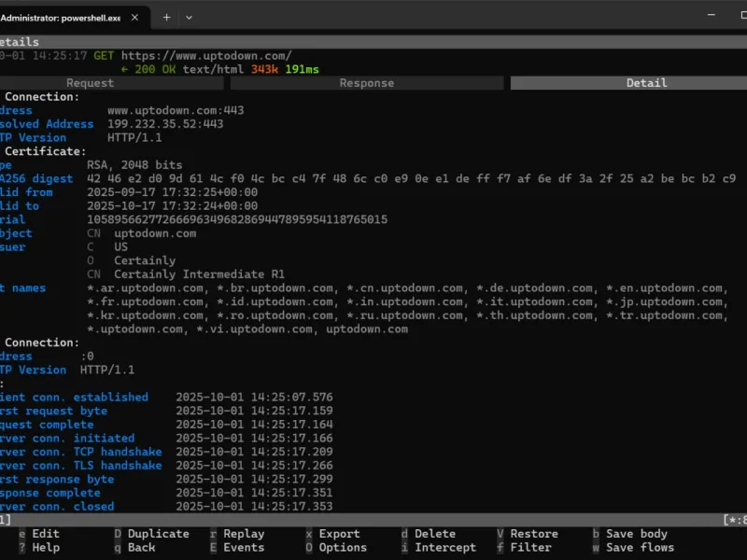
Task: Click the Export command in footer
Action: point(340,534)
